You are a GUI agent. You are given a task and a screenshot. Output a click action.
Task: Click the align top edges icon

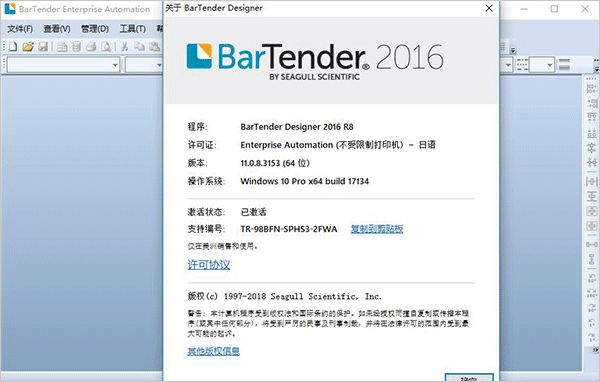(x=592, y=118)
